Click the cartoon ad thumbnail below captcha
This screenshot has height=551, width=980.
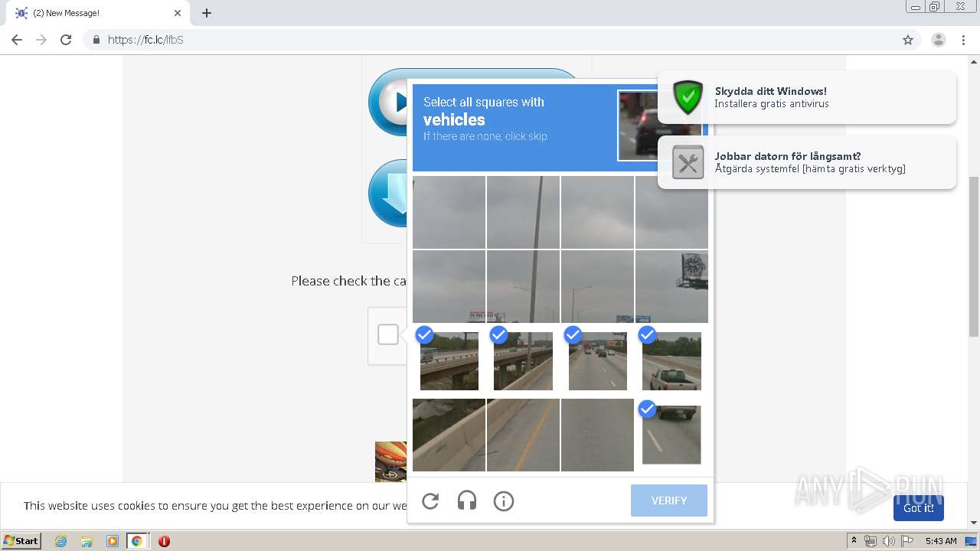pyautogui.click(x=390, y=461)
